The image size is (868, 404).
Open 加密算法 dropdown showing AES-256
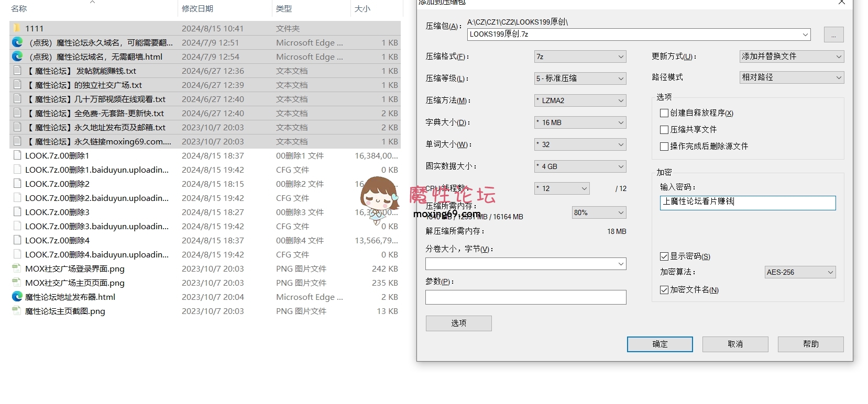pyautogui.click(x=800, y=272)
